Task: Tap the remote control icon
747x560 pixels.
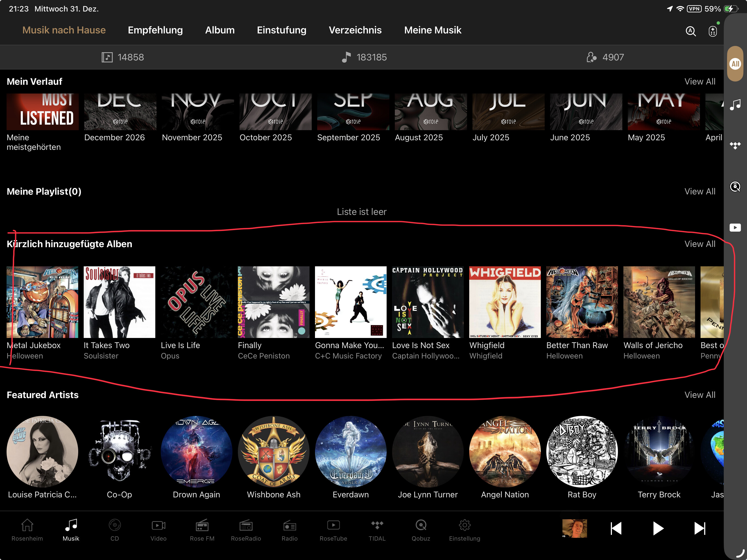Action: pos(713,31)
